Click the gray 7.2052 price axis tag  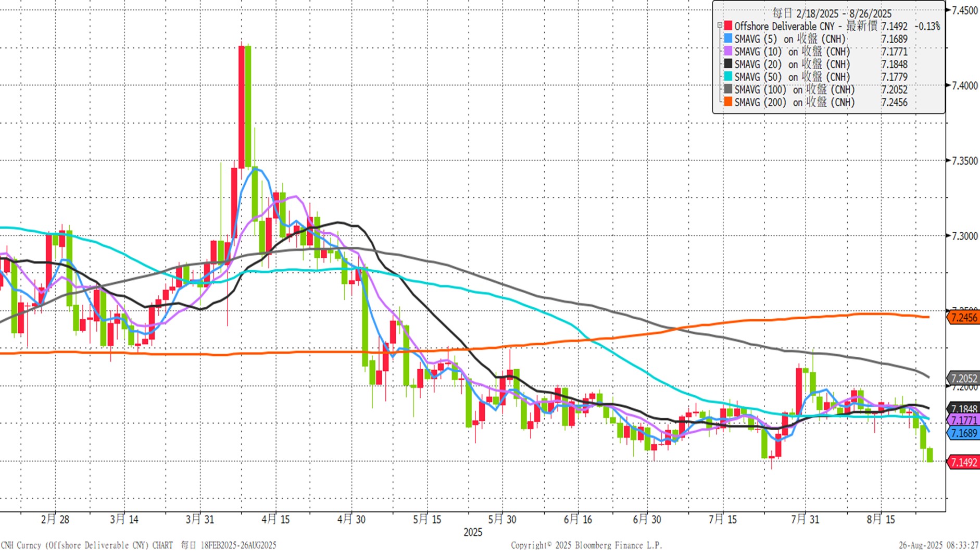click(963, 379)
